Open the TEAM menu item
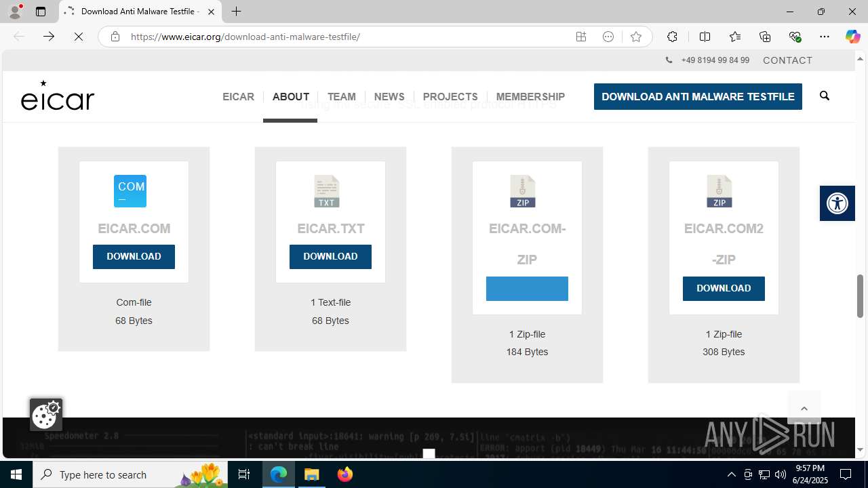The image size is (868, 488). (341, 97)
